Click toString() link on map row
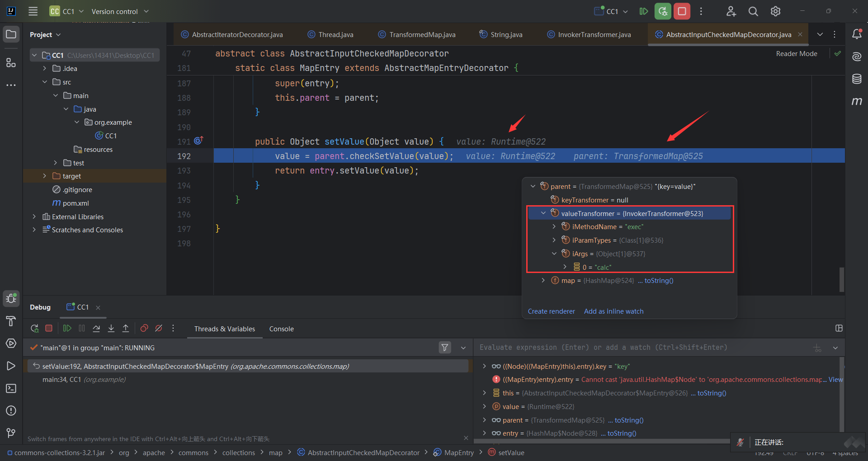Screen dimensions: 868x461 click(x=659, y=281)
